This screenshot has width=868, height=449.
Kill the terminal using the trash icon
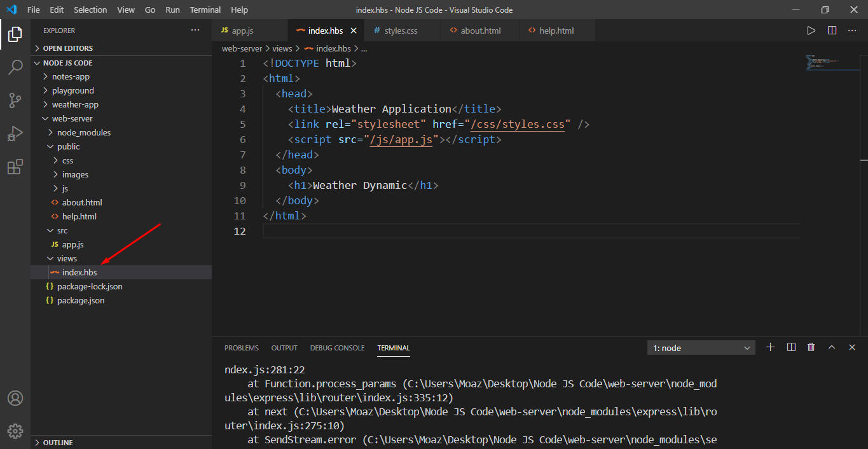pos(811,347)
